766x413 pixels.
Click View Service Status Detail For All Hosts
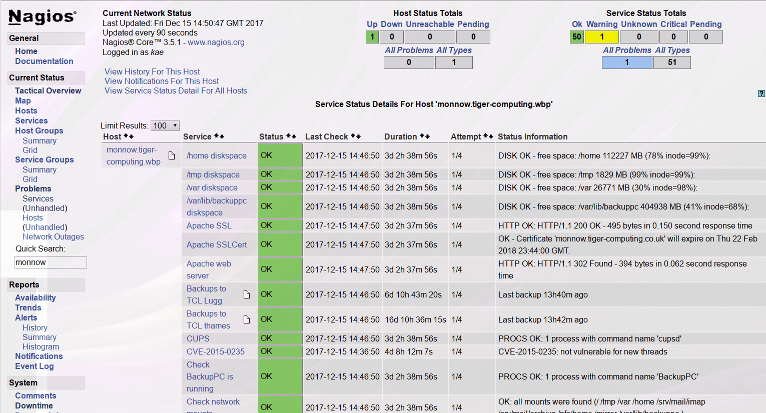[176, 90]
